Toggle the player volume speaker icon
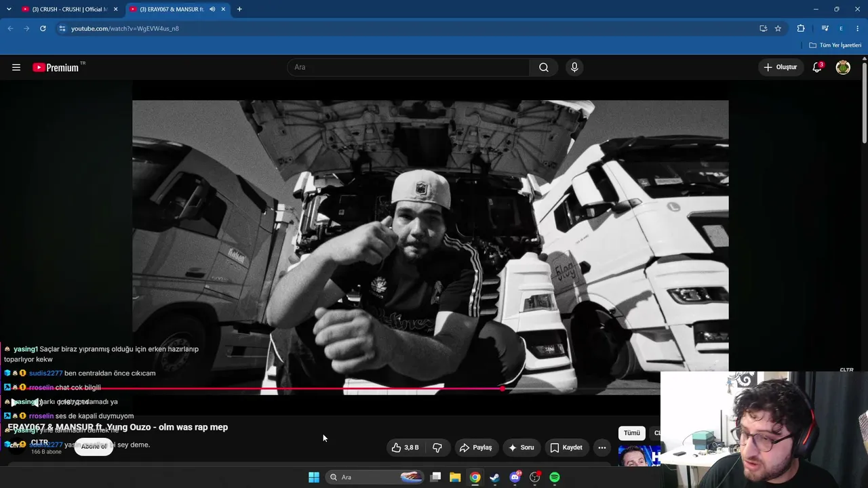This screenshot has width=868, height=488. point(38,403)
